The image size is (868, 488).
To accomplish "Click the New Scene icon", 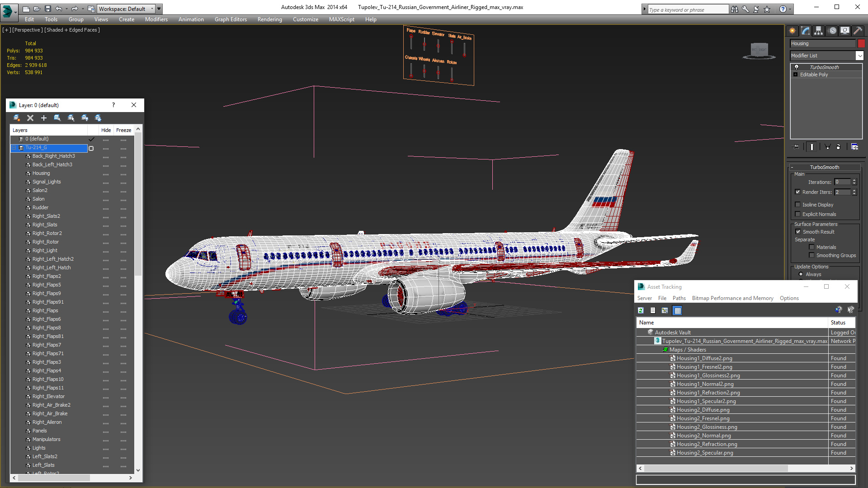I will pyautogui.click(x=26, y=9).
